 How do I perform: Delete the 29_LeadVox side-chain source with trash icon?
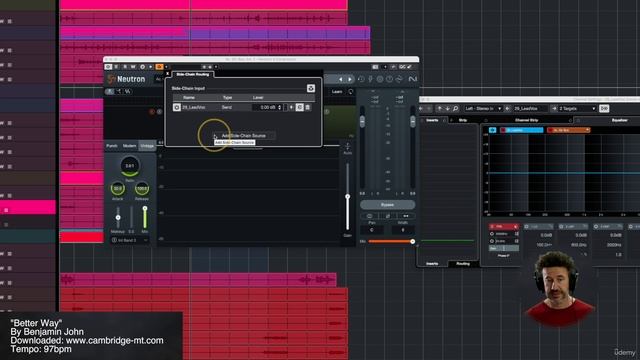(308, 107)
